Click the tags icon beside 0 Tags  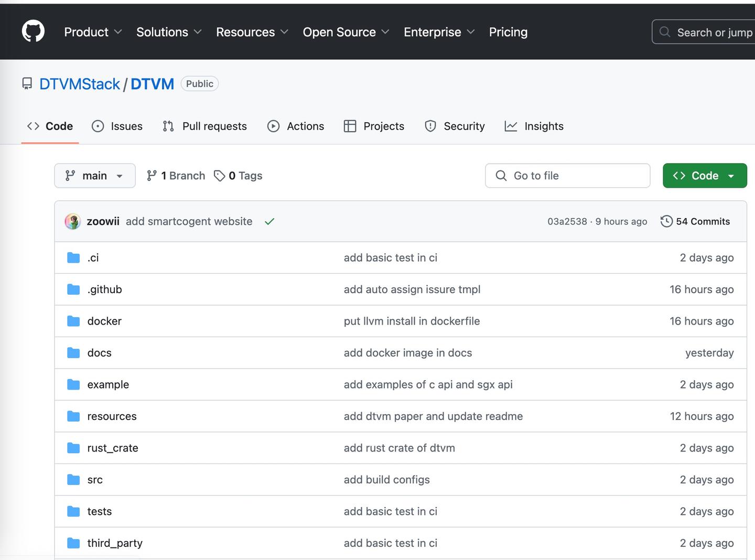220,176
